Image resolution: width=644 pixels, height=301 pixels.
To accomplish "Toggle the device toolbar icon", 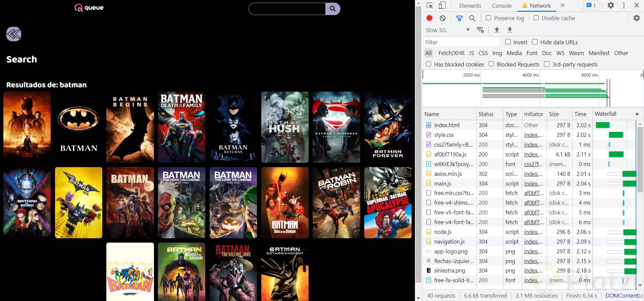I will [442, 5].
